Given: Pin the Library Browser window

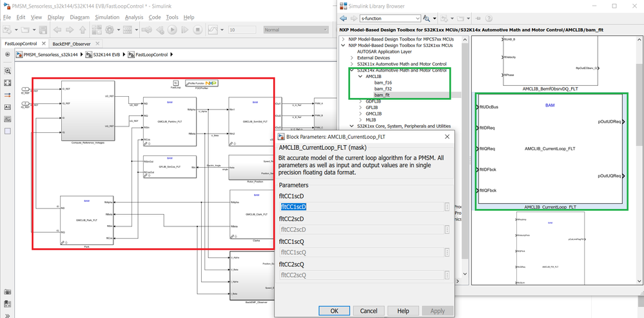Looking at the screenshot, I should pyautogui.click(x=478, y=18).
